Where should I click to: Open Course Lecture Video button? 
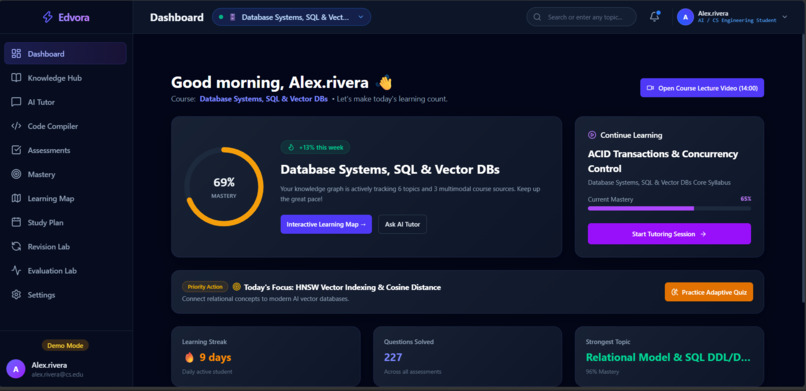702,88
